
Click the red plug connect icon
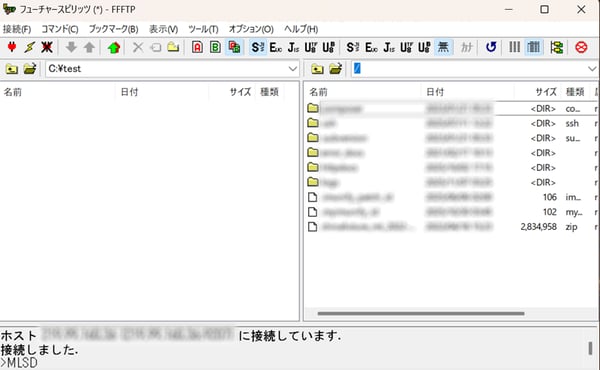tap(12, 47)
